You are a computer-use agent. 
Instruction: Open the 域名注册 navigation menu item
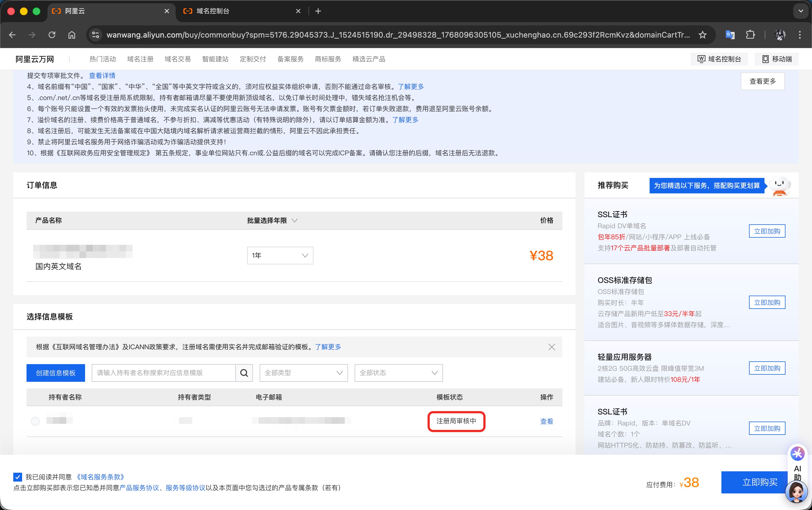point(140,59)
